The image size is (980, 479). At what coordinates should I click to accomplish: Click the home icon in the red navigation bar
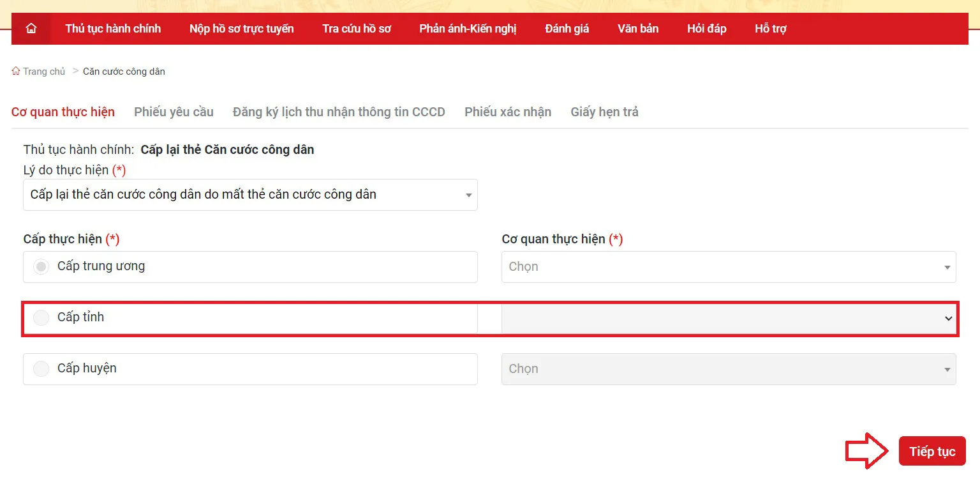(x=30, y=28)
